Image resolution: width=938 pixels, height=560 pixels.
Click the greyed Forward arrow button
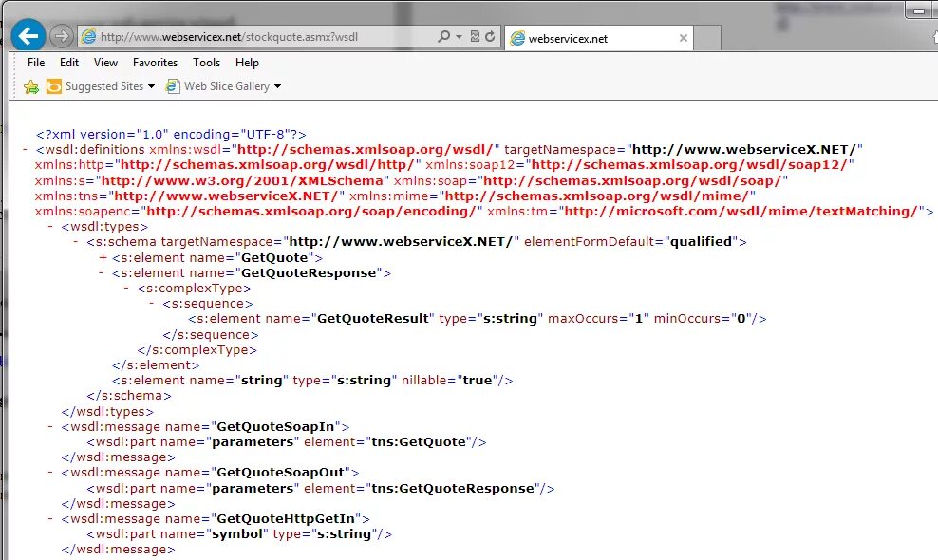coord(61,36)
